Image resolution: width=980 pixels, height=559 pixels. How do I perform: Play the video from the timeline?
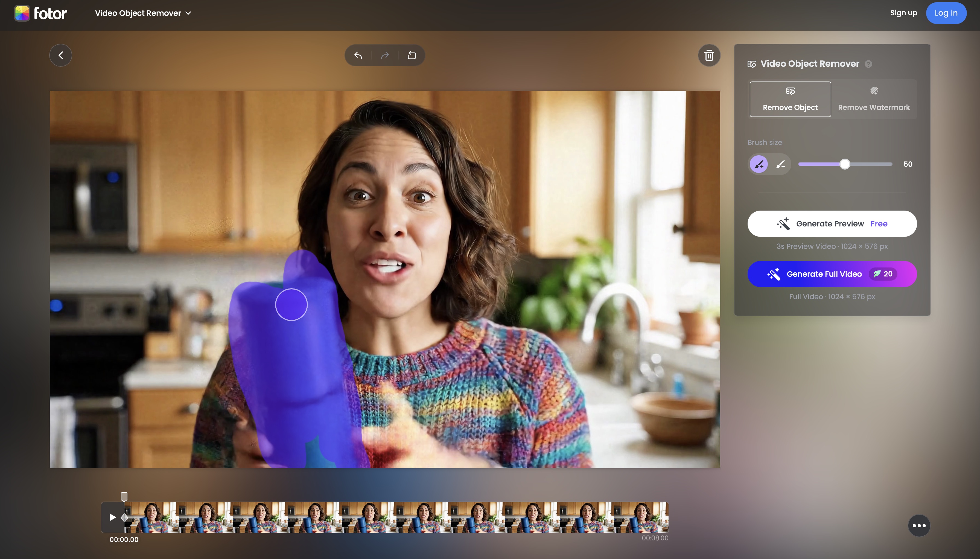point(112,517)
